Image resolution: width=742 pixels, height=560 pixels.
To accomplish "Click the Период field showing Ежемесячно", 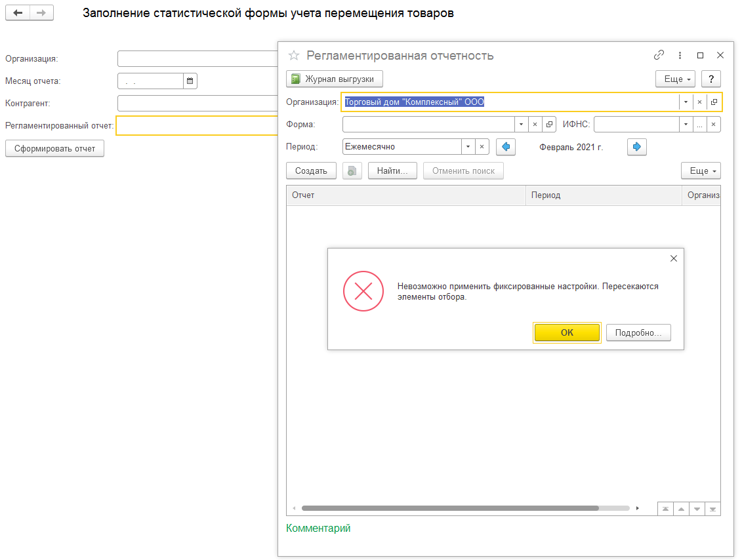I will point(402,147).
